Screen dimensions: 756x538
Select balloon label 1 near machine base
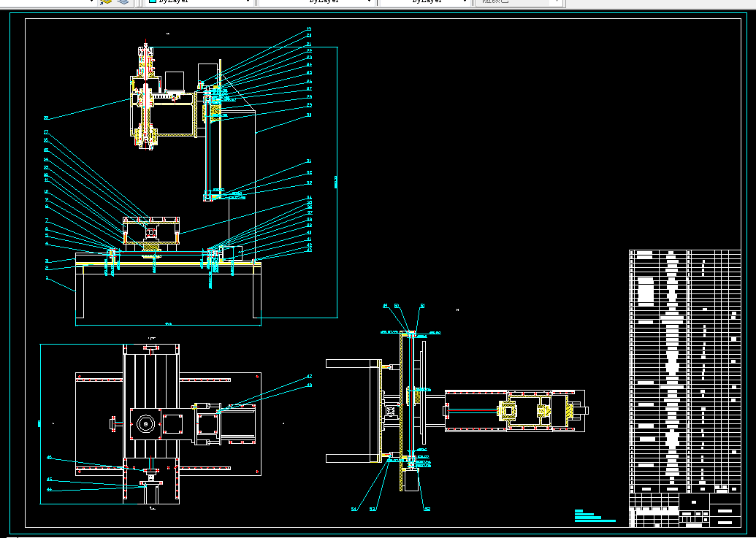tap(47, 278)
